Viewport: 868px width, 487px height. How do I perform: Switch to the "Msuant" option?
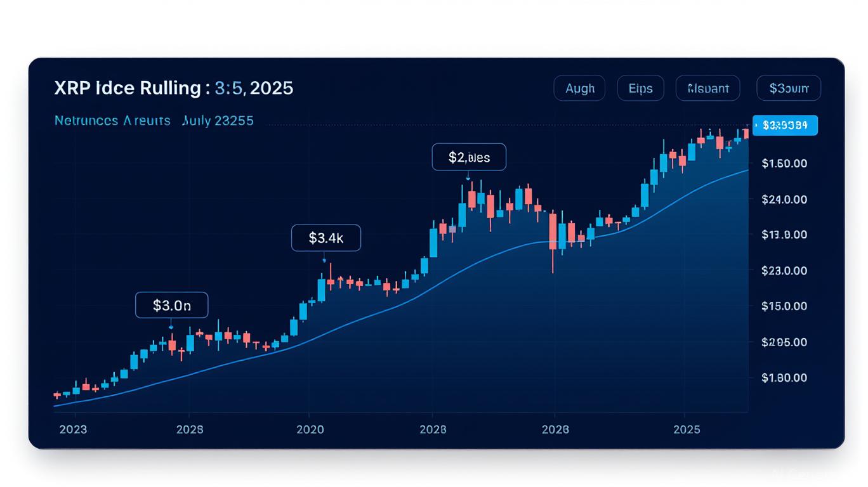coord(707,88)
